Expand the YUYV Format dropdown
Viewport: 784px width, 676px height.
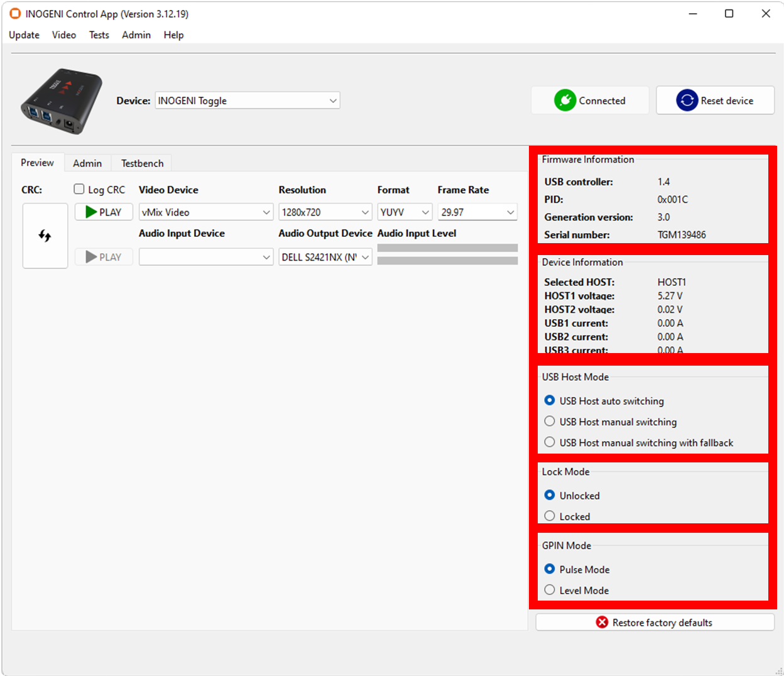[x=405, y=212]
